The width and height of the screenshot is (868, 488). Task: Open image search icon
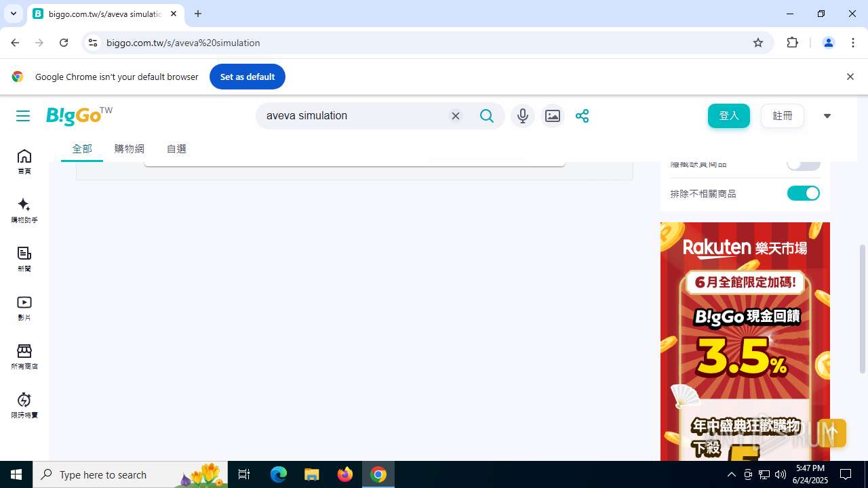pos(553,116)
